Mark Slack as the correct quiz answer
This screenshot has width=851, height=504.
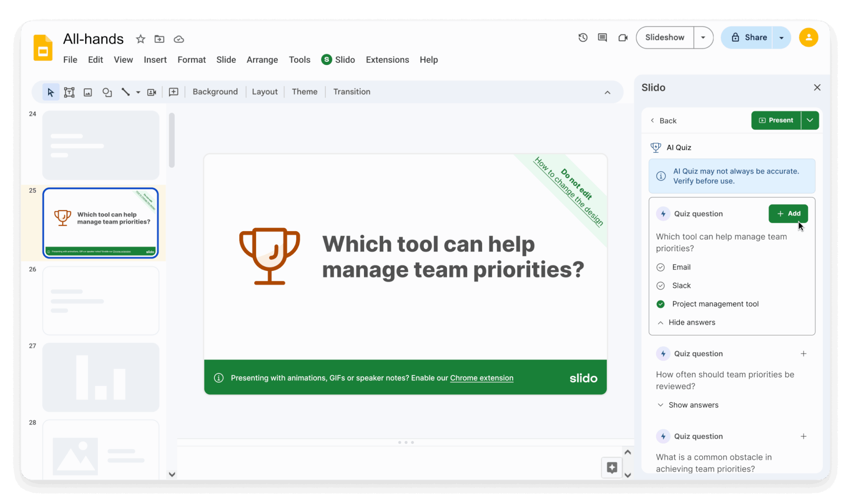coord(660,285)
